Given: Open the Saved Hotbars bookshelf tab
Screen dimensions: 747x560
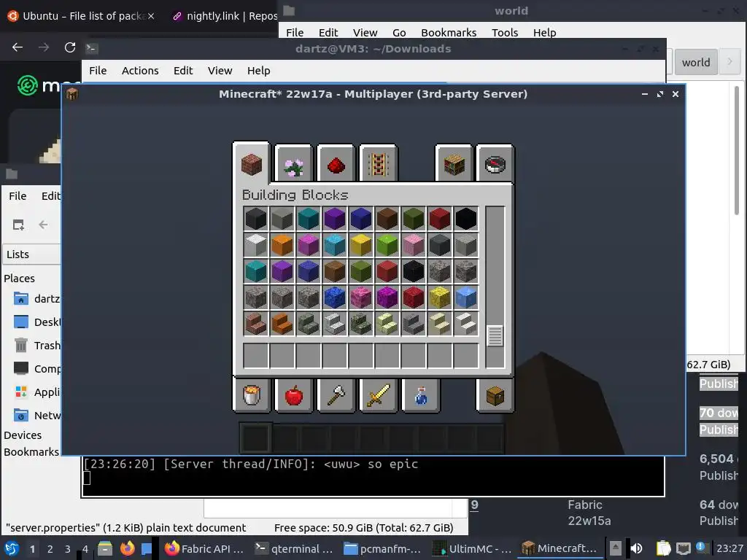Looking at the screenshot, I should tap(454, 163).
